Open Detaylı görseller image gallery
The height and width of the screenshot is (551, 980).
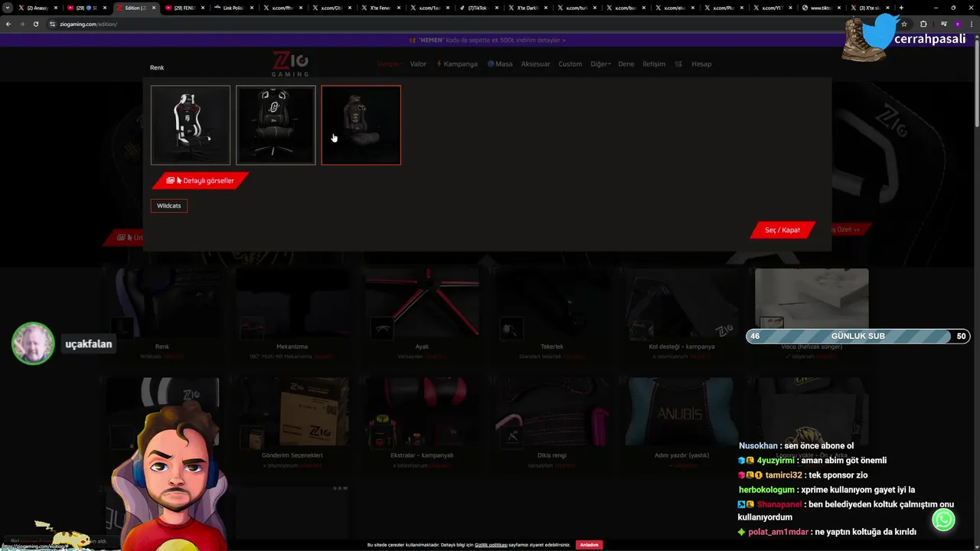(x=201, y=181)
